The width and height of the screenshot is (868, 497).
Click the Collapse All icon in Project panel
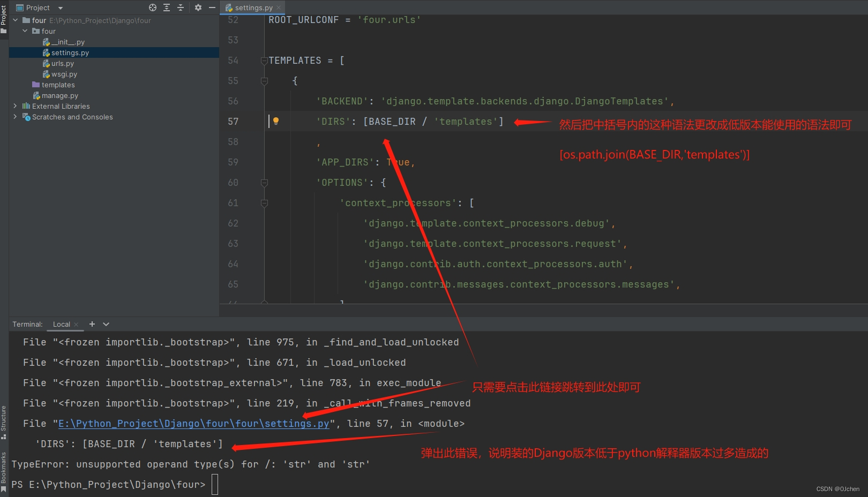point(181,7)
